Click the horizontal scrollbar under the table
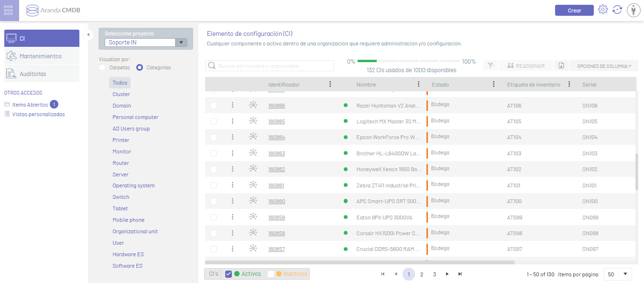This screenshot has width=644, height=283. coord(359,262)
